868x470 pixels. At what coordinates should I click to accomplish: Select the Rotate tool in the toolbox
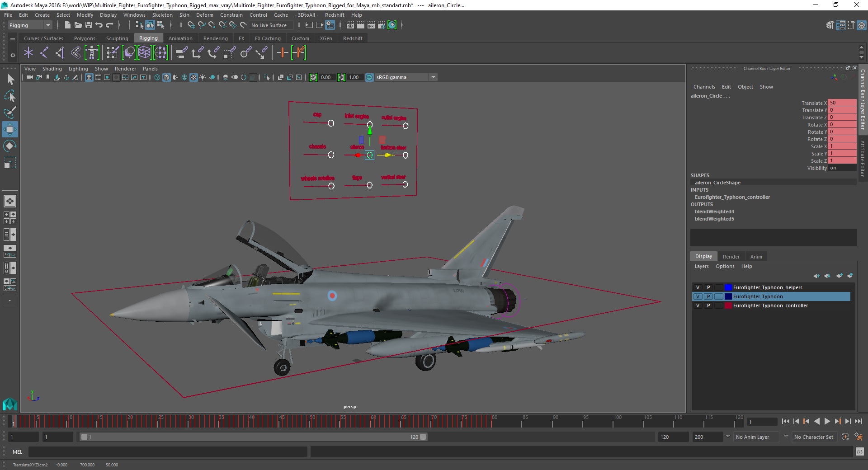point(10,146)
